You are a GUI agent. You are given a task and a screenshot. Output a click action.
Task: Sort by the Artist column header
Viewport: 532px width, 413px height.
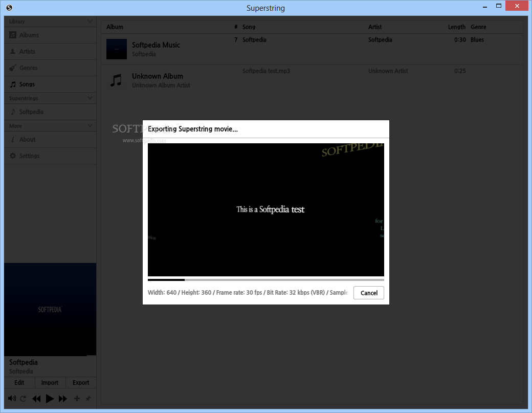pos(375,27)
